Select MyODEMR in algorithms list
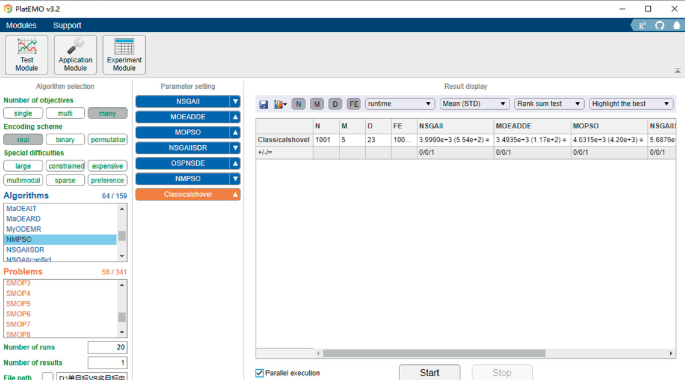This screenshot has width=685, height=380. [x=60, y=229]
